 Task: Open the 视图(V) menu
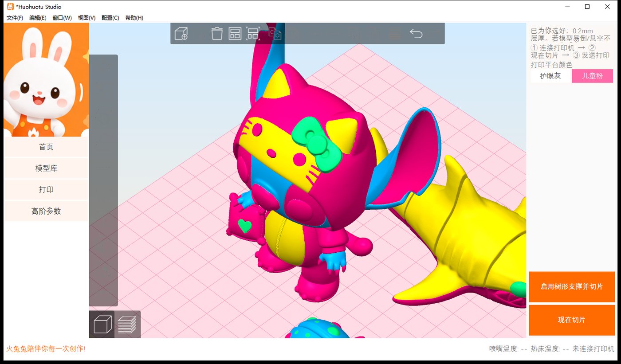pos(86,18)
